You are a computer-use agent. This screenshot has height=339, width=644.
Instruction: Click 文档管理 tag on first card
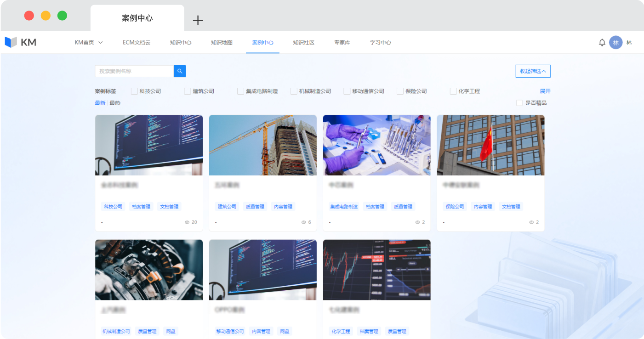(169, 207)
